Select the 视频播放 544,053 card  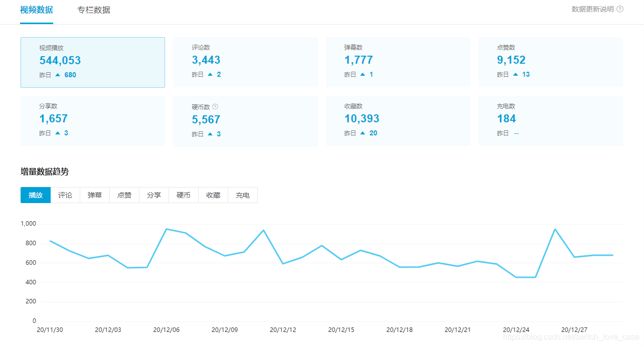click(93, 62)
